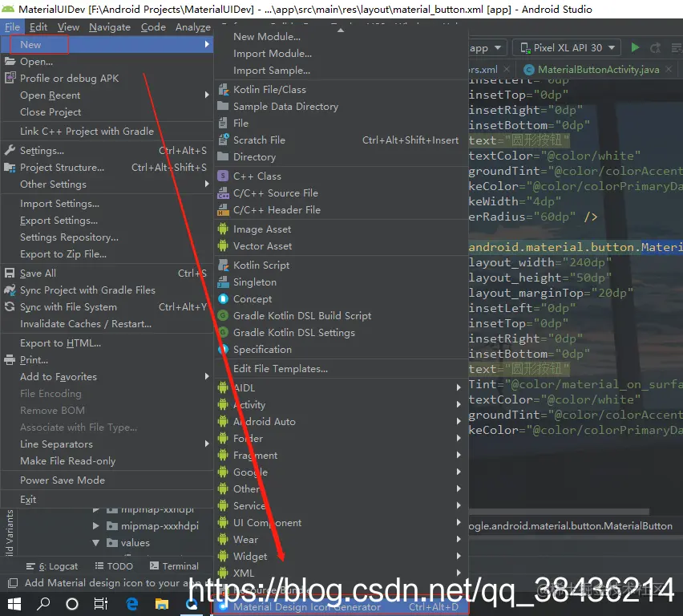Click the Gradle Kotlin DSL Build Script icon
Viewport: 683px width, 616px height.
pyautogui.click(x=223, y=316)
